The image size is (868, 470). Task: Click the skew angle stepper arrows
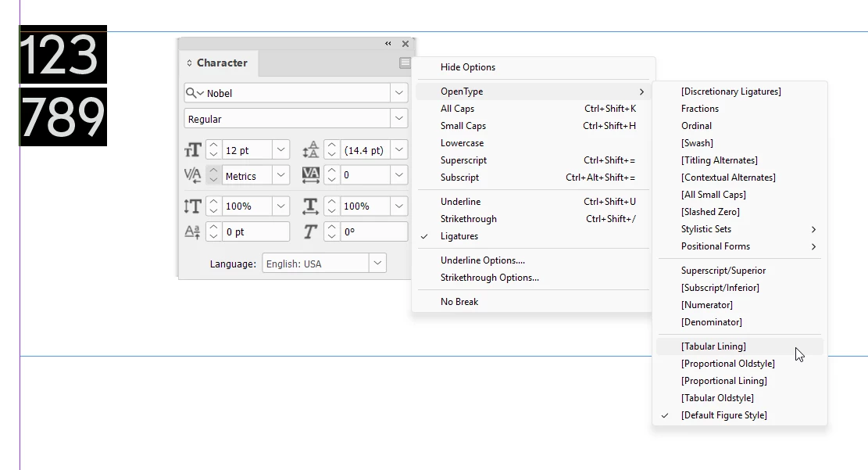(331, 231)
